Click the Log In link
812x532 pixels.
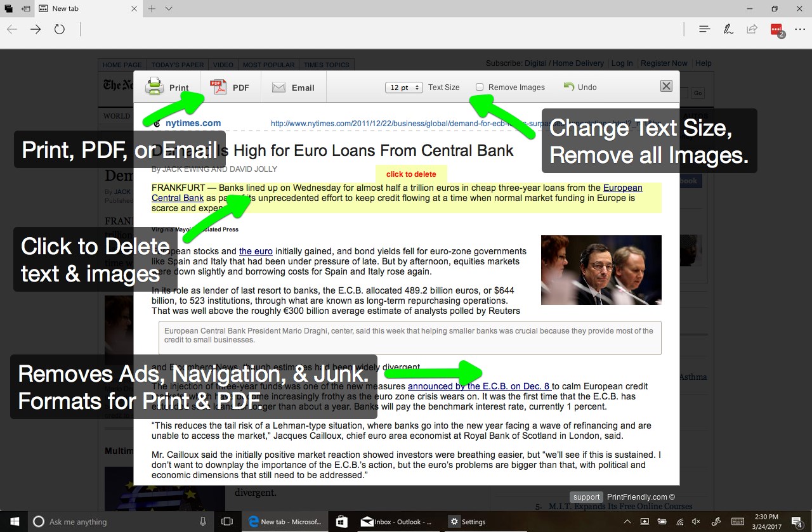coord(622,63)
